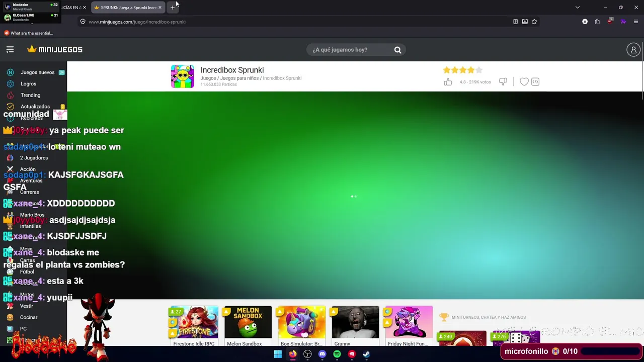The image size is (644, 362).
Task: Select the Carreras category
Action: (x=29, y=192)
